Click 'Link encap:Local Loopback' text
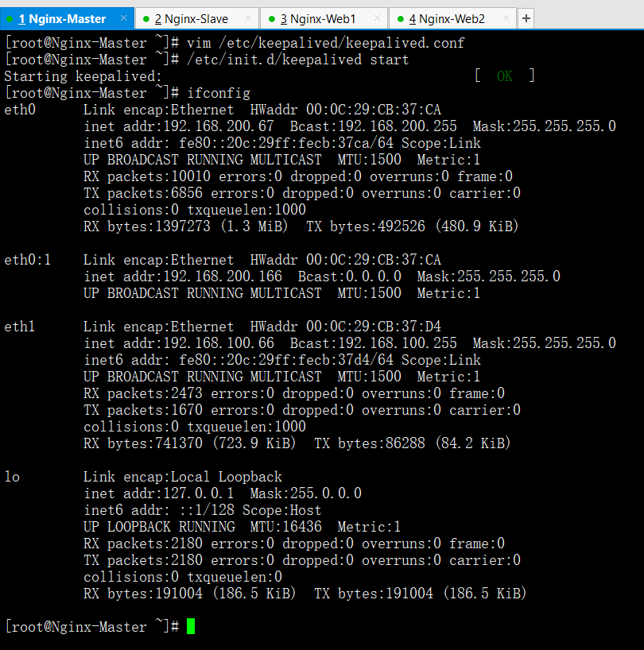The height and width of the screenshot is (650, 644). (183, 477)
